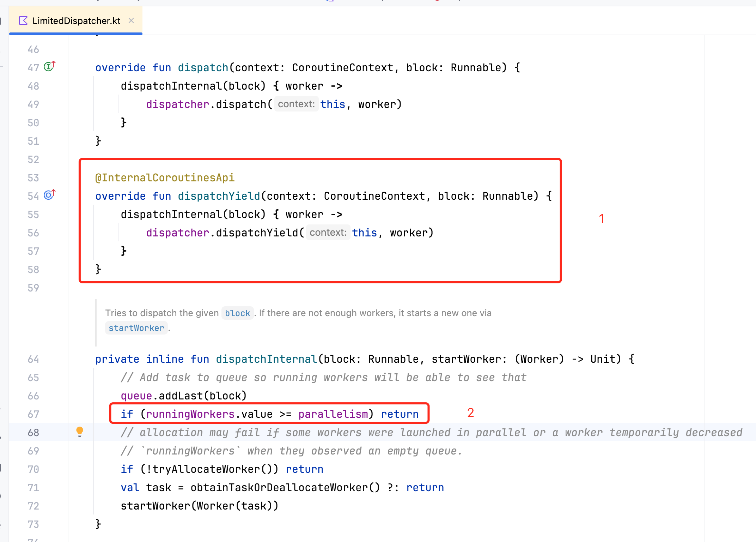Click the Kotlin file icon in the tab
The image size is (756, 542).
23,21
